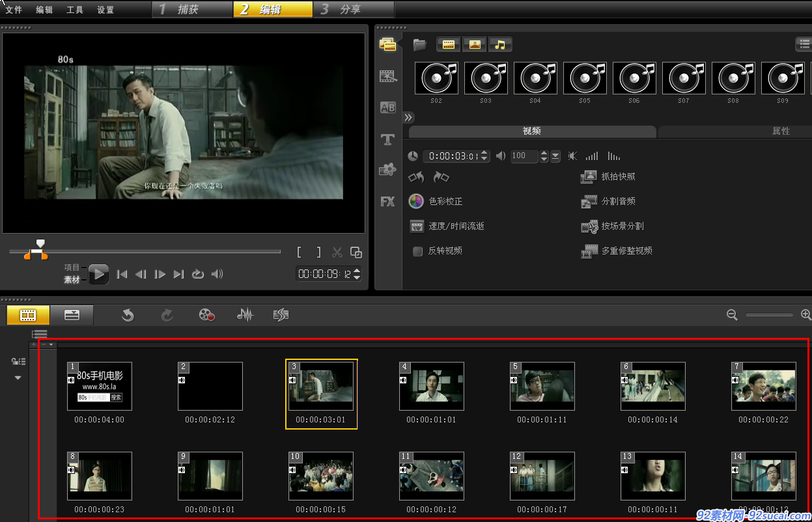Open color correction (色彩校正)
812x522 pixels.
(x=436, y=201)
